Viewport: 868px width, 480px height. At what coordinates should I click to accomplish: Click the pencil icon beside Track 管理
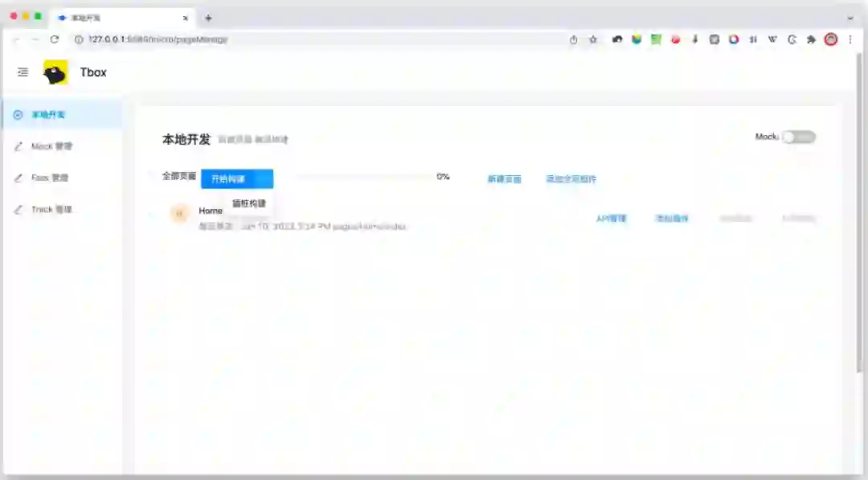tap(18, 209)
